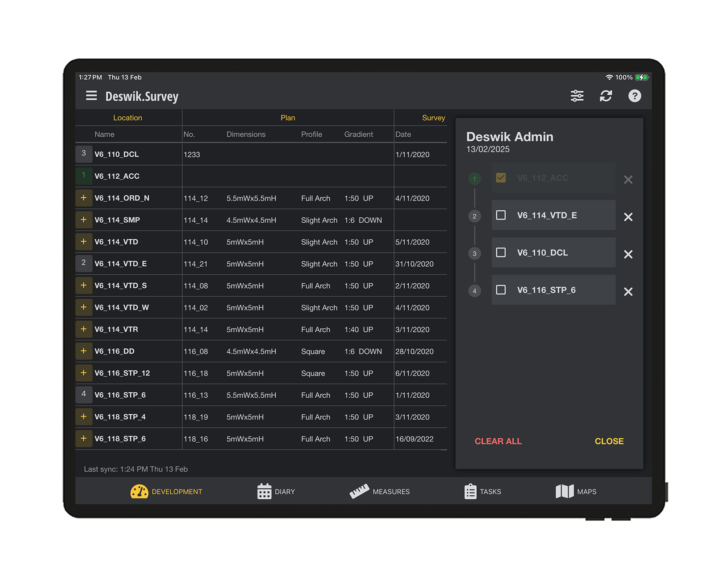Select the Profile column header
Screen dimensions: 728x579
coord(311,134)
